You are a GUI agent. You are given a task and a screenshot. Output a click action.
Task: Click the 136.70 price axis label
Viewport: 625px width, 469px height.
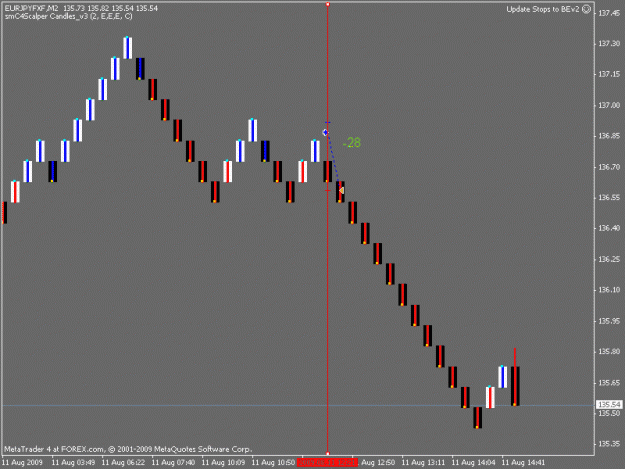(x=609, y=167)
